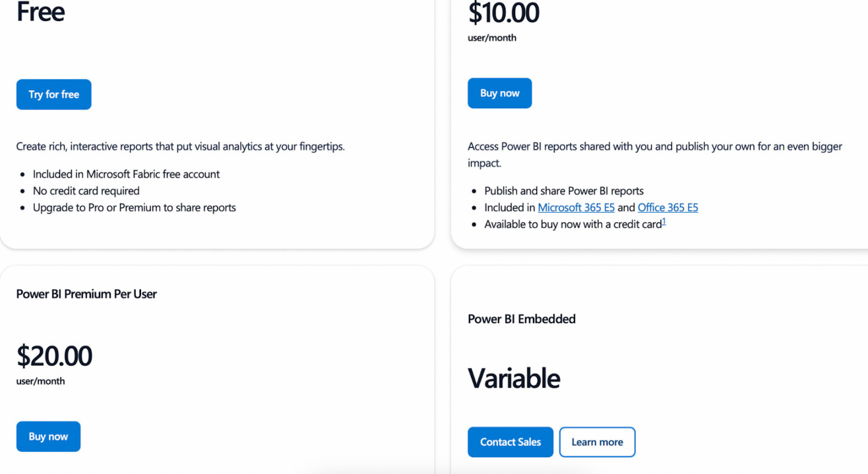
Task: Click the Power BI Premium Per User title
Action: [86, 294]
